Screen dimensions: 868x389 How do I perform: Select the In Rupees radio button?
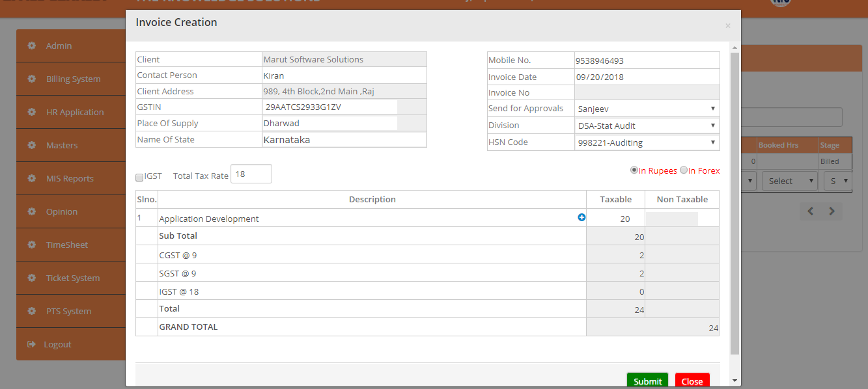[634, 170]
